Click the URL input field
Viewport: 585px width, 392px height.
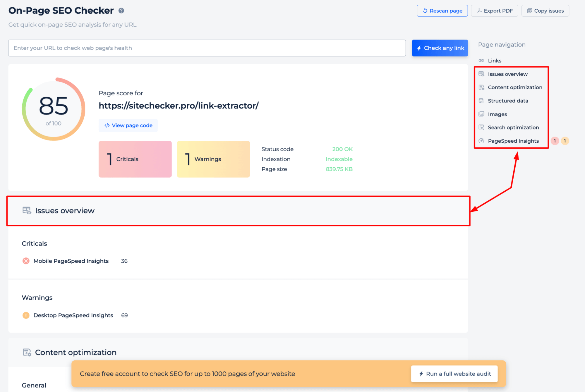[x=207, y=48]
